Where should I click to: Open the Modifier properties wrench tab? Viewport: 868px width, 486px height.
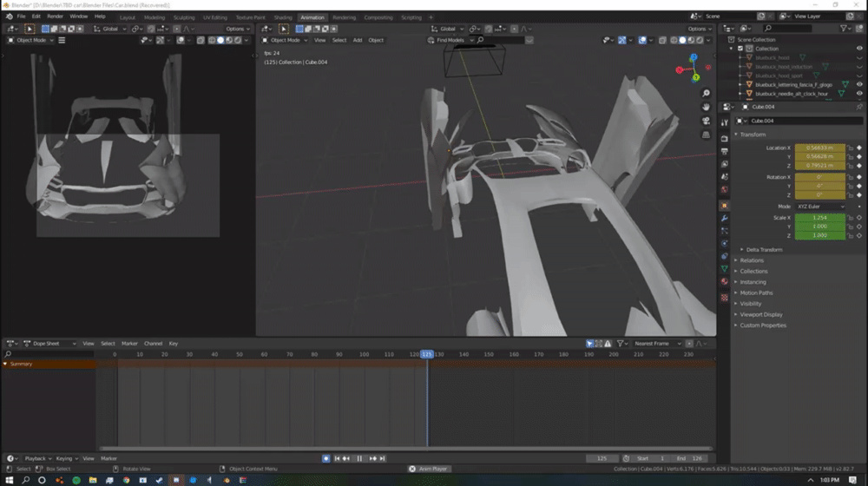coord(725,218)
